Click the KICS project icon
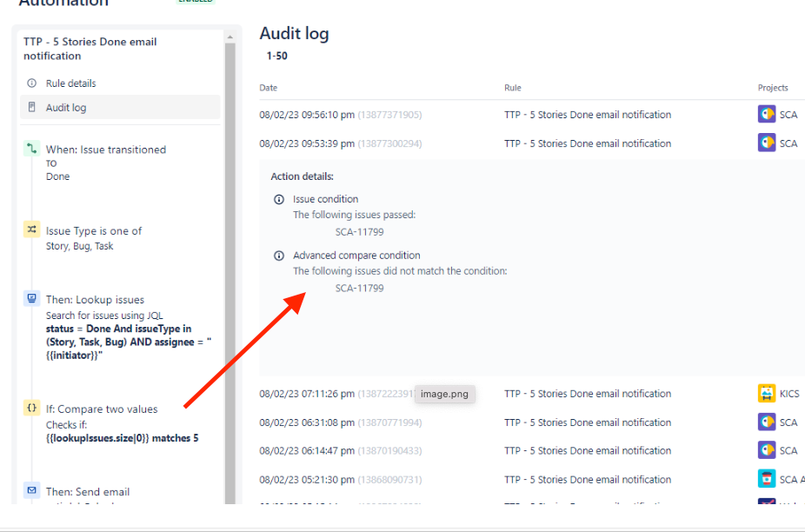 tap(767, 394)
